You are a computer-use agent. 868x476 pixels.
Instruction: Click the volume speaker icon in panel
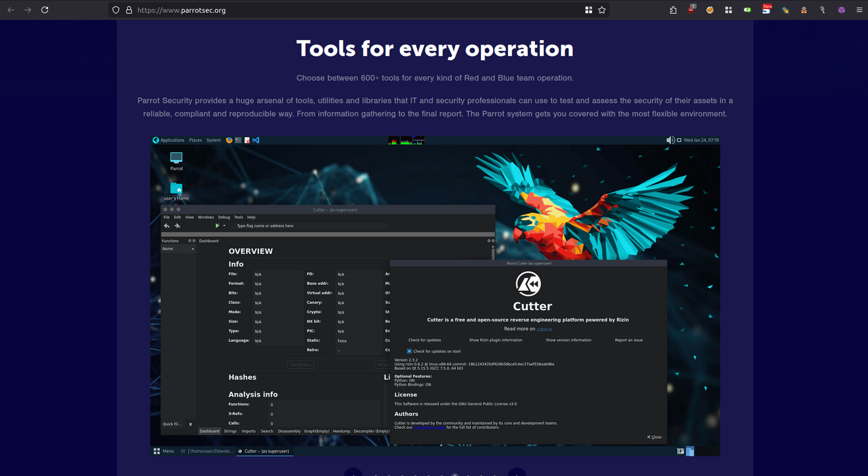coord(670,140)
